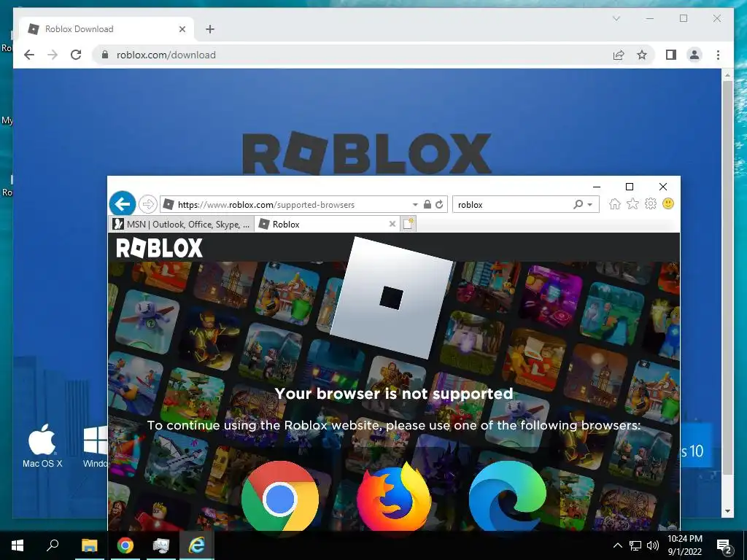Image resolution: width=747 pixels, height=560 pixels.
Task: Open Internet Explorer's Tools gear icon
Action: 650,204
